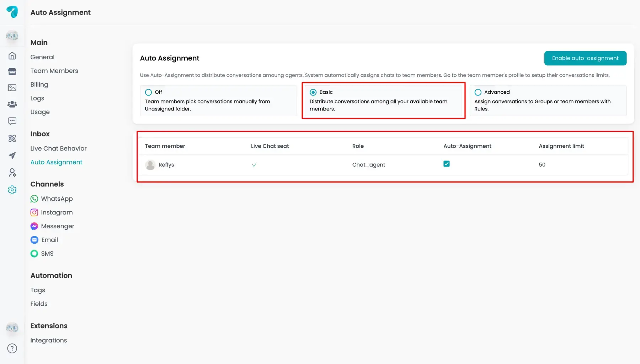Select the Basic assignment radio option
This screenshot has height=364, width=640.
pos(313,92)
